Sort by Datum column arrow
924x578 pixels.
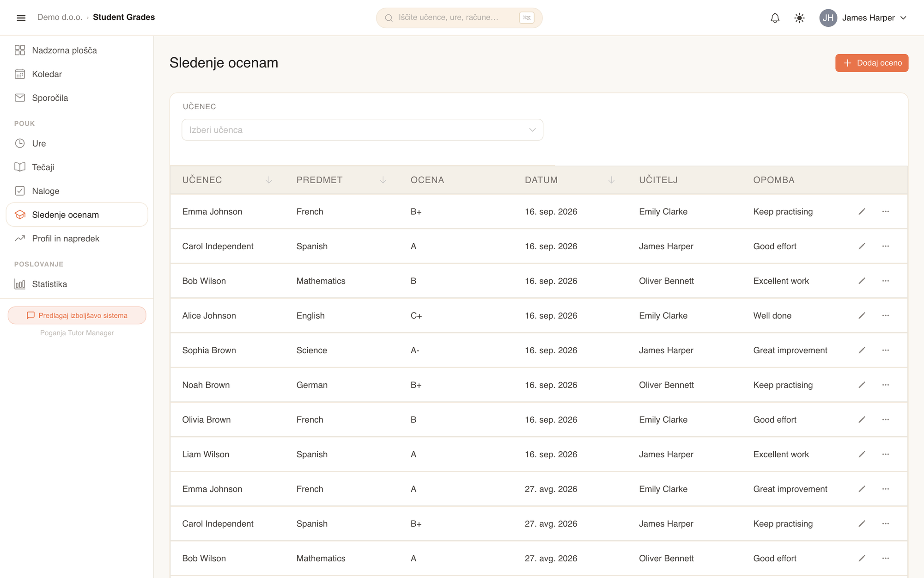[611, 180]
